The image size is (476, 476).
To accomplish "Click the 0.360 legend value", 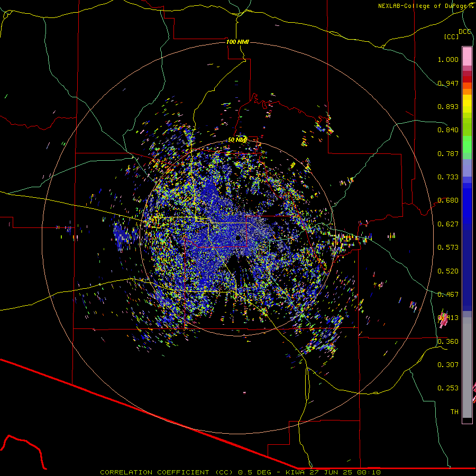I will point(448,342).
